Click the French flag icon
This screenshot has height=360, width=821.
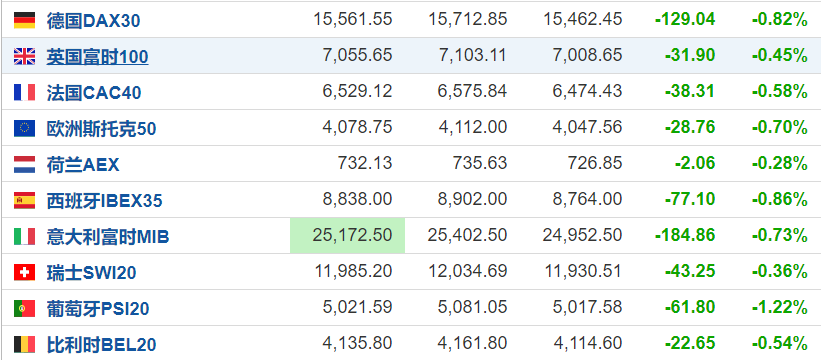pyautogui.click(x=24, y=92)
